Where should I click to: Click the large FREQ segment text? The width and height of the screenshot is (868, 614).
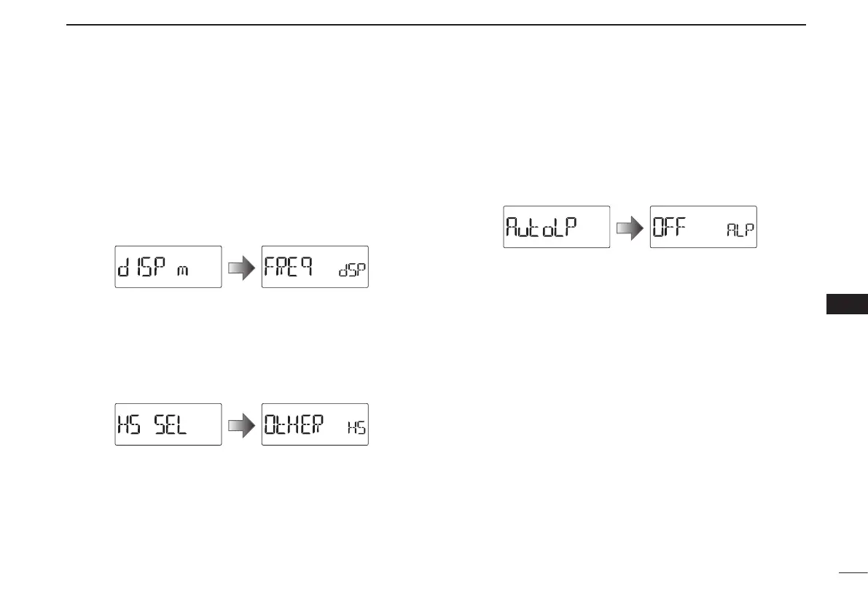point(289,266)
